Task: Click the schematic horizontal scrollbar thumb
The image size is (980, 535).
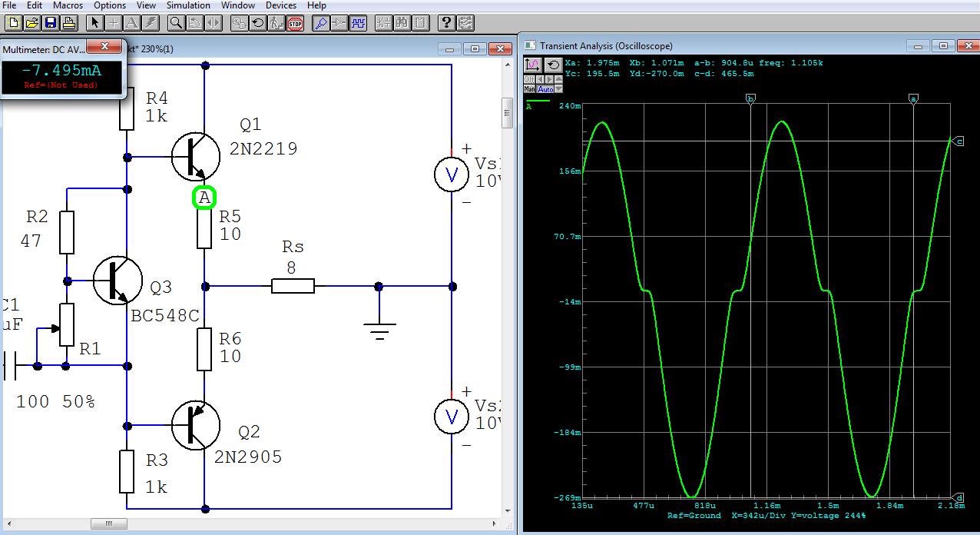Action: (108, 524)
